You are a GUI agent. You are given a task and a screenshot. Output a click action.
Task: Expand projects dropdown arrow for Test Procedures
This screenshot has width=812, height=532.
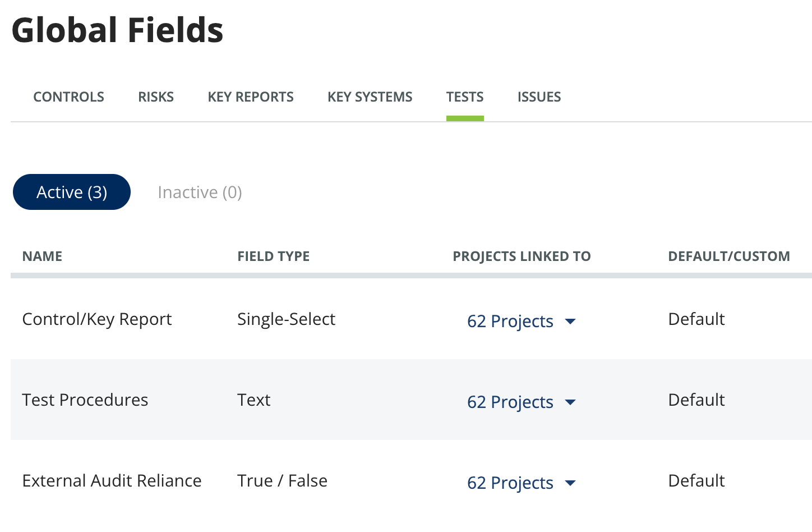[570, 402]
